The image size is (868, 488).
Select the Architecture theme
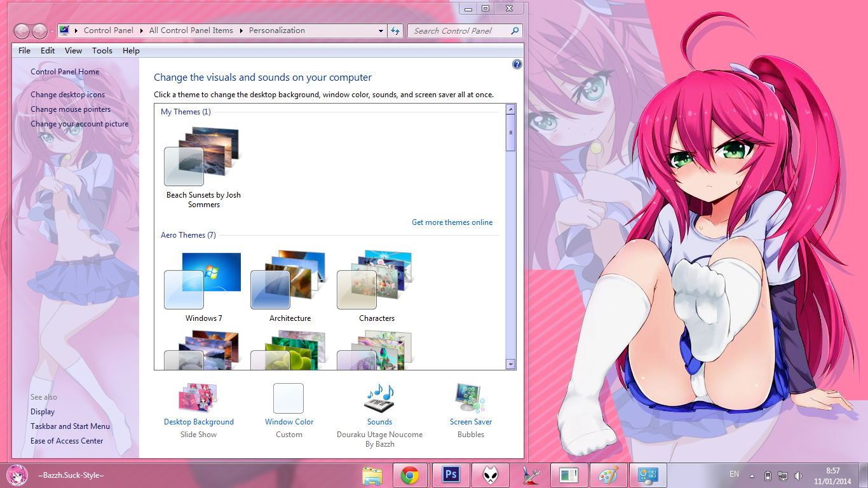coord(290,287)
